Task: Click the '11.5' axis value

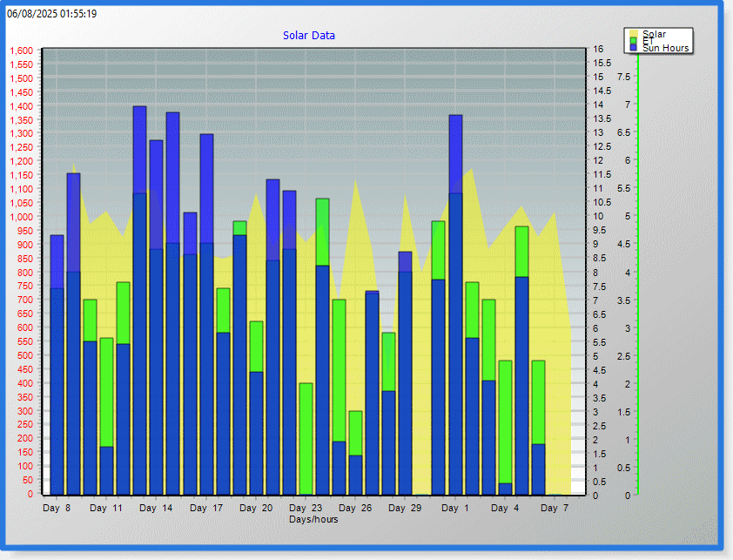Action: 602,174
